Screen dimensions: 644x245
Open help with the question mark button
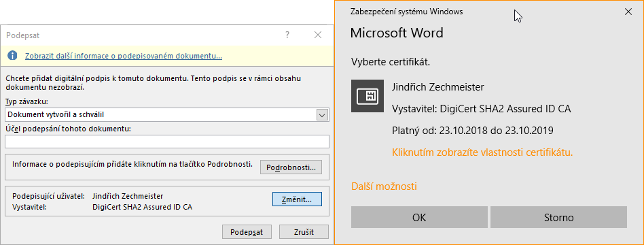point(287,35)
